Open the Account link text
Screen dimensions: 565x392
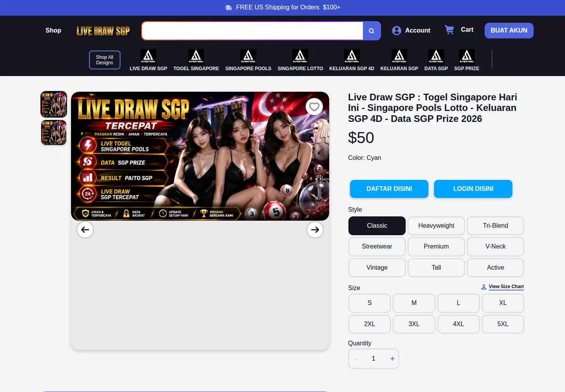[417, 31]
